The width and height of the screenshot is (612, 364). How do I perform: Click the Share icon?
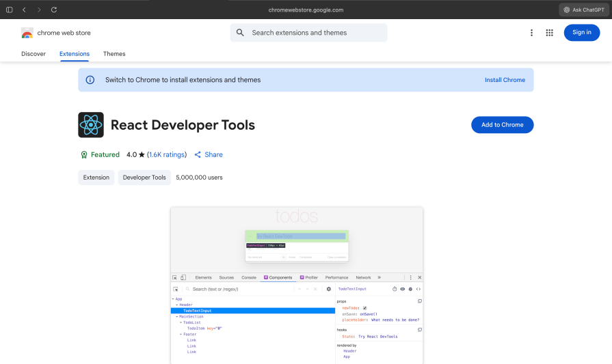198,155
